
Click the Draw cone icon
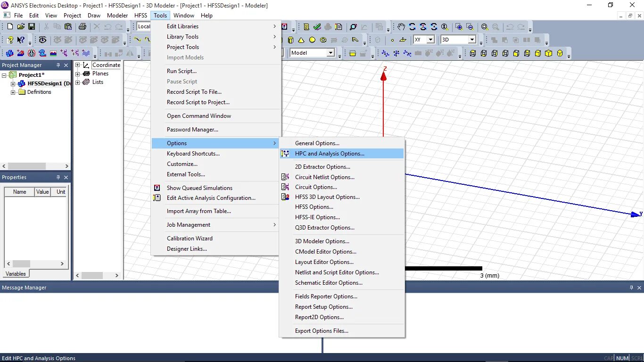point(301,40)
